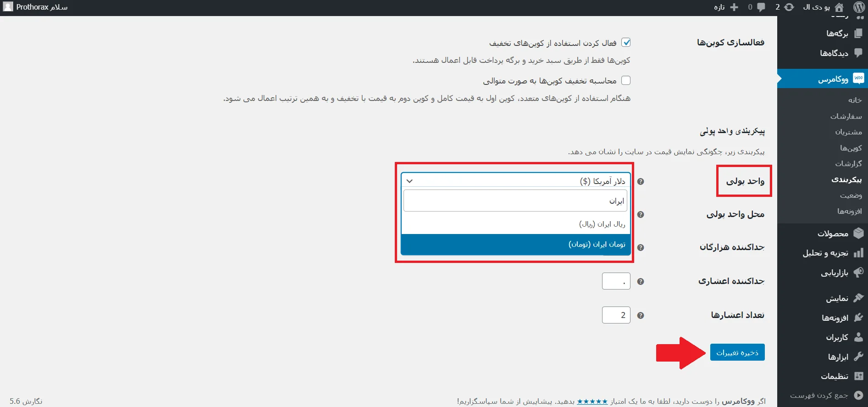This screenshot has height=407, width=868.
Task: Open the WordPress logo menu
Action: point(859,7)
